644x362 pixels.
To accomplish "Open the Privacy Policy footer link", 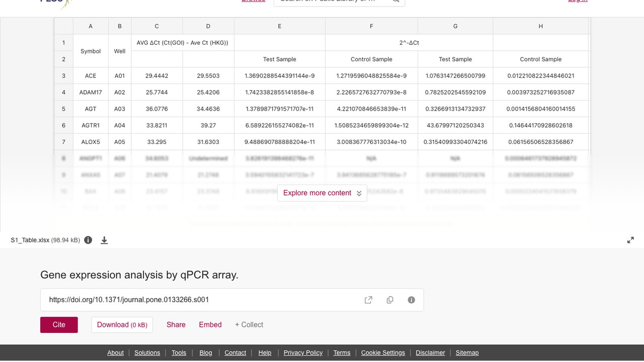I will [303, 353].
